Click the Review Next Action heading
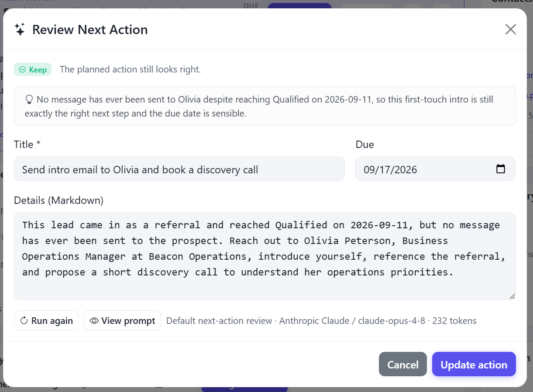Viewport: 533px width, 392px height. [x=90, y=30]
